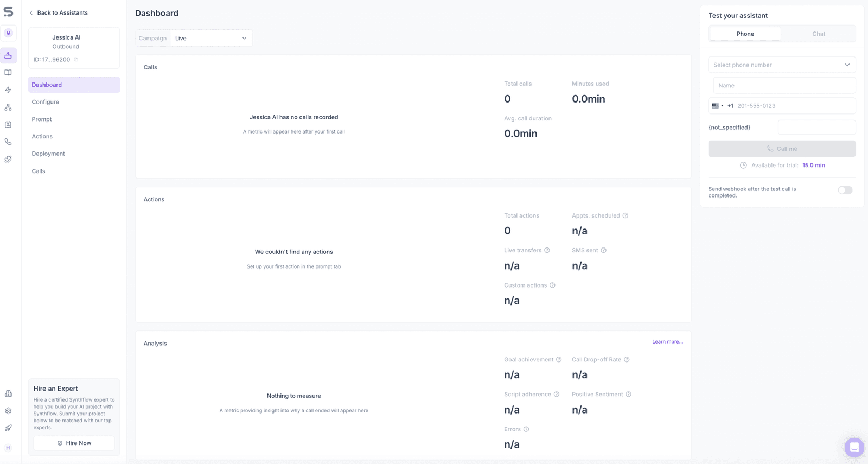Focus the Name input field
This screenshot has height=464, width=868.
(784, 85)
